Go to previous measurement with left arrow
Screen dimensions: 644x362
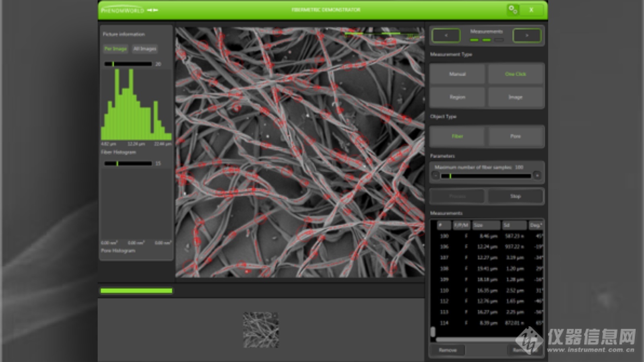click(446, 35)
